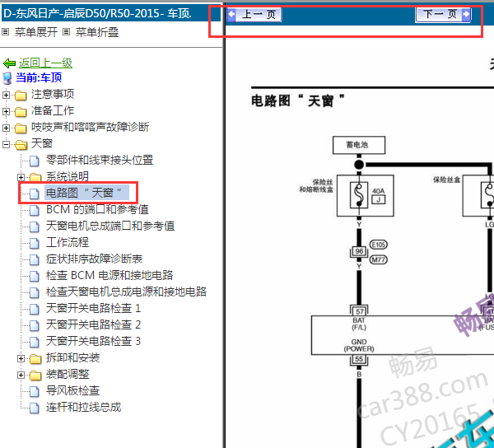
Task: Select the 注意事项 tree label
Action: tap(53, 94)
